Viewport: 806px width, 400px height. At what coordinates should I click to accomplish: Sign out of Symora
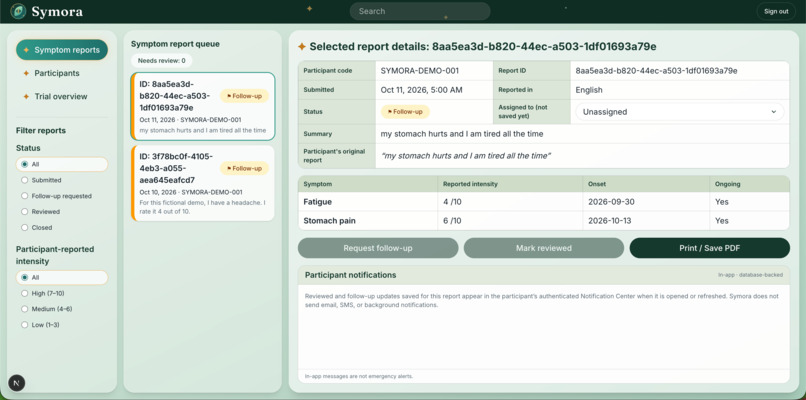(776, 11)
